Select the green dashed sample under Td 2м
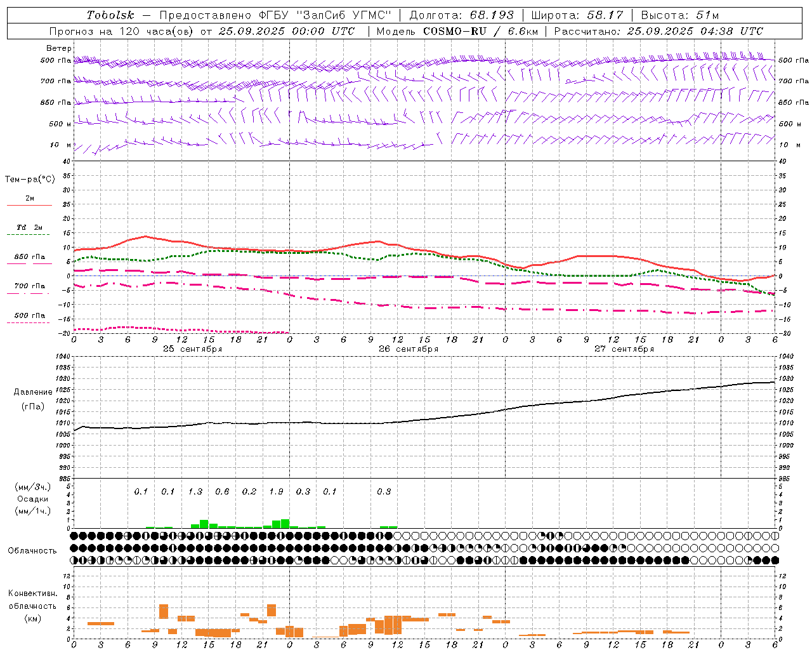 28,235
